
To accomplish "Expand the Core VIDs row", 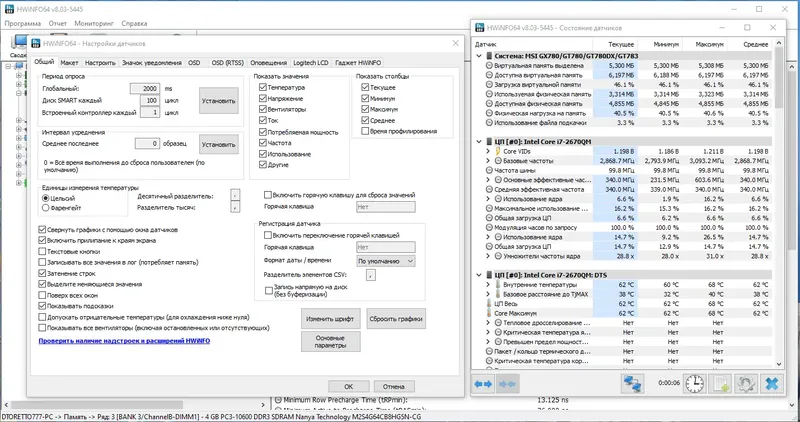I will click(488, 151).
